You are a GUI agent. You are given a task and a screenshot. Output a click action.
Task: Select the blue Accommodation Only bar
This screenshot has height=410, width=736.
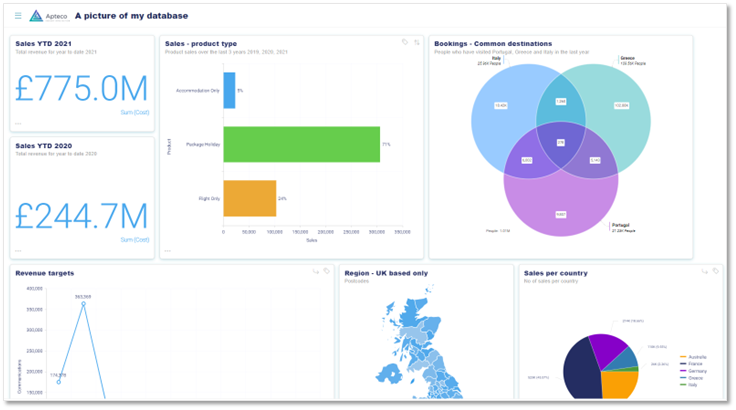[229, 90]
